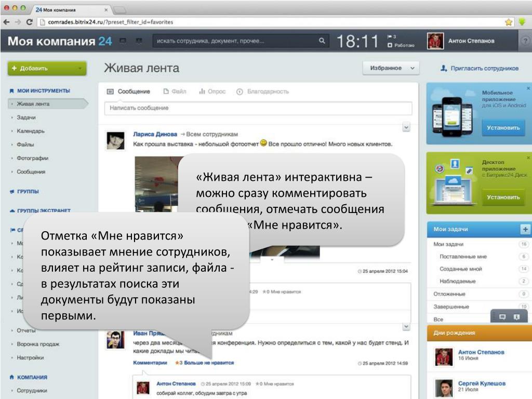Open Настройки in the sidebar
The height and width of the screenshot is (399, 532).
click(x=30, y=357)
